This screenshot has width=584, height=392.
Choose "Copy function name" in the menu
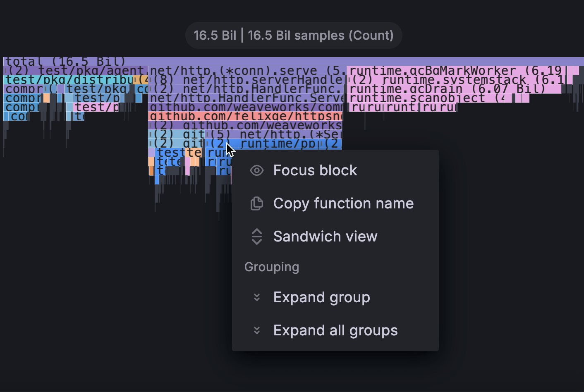tap(343, 203)
